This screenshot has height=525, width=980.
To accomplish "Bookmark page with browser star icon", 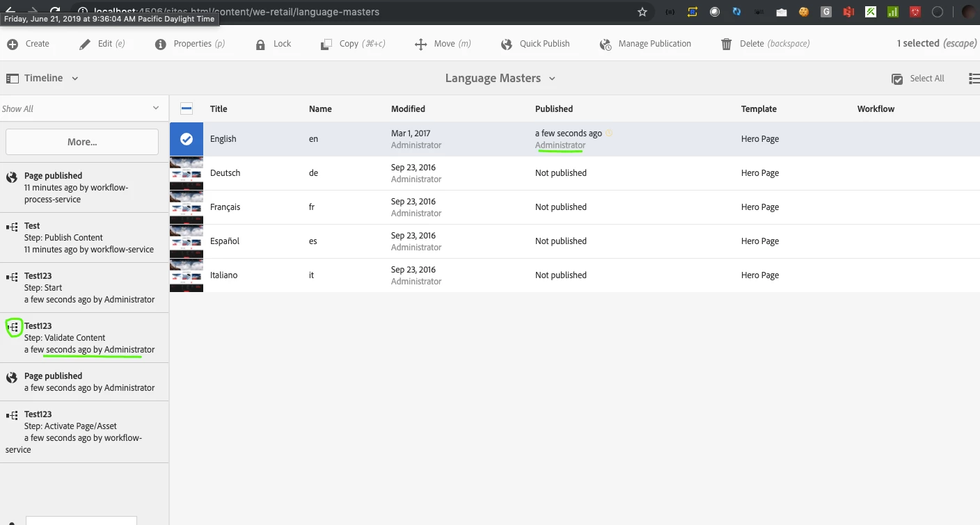I will 642,12.
